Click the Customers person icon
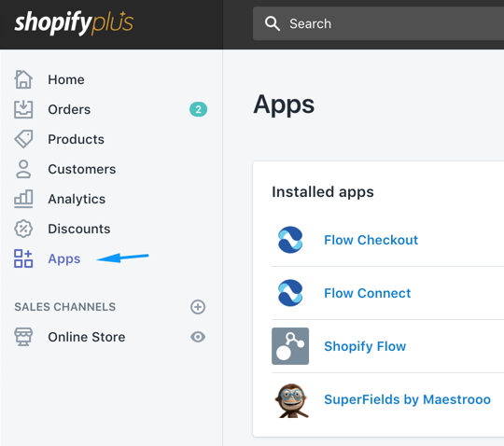This screenshot has height=446, width=504. pyautogui.click(x=23, y=169)
